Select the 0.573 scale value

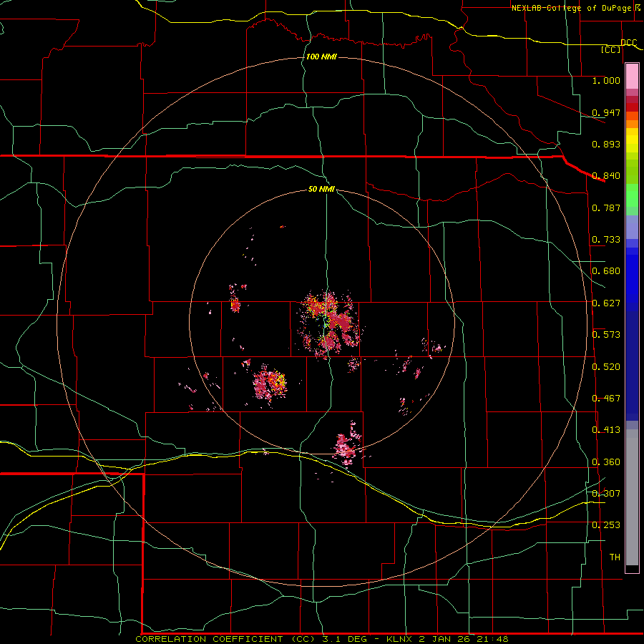(x=606, y=335)
